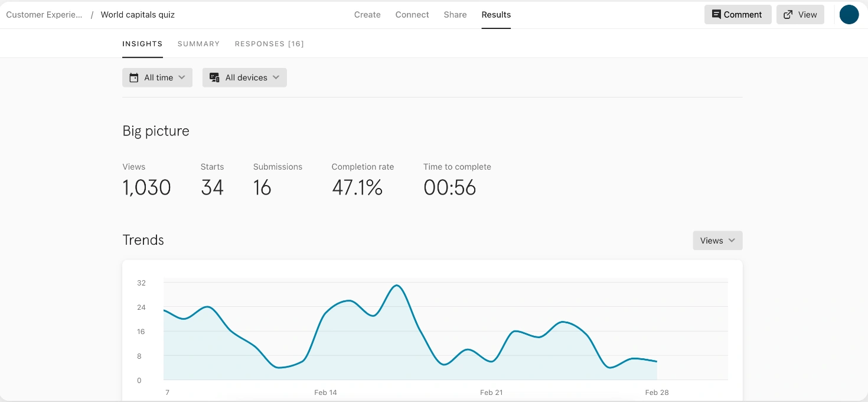
Task: Open the Share section
Action: click(x=455, y=14)
